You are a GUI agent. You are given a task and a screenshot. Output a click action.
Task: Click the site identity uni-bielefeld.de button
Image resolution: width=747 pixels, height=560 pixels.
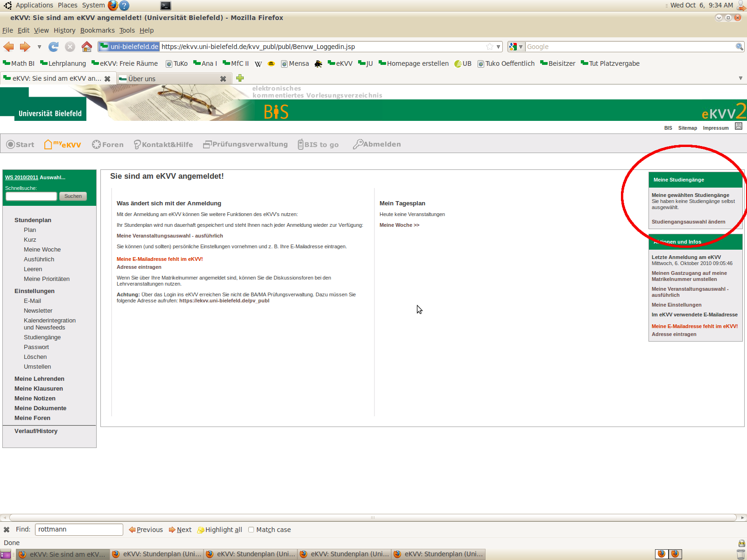click(129, 47)
